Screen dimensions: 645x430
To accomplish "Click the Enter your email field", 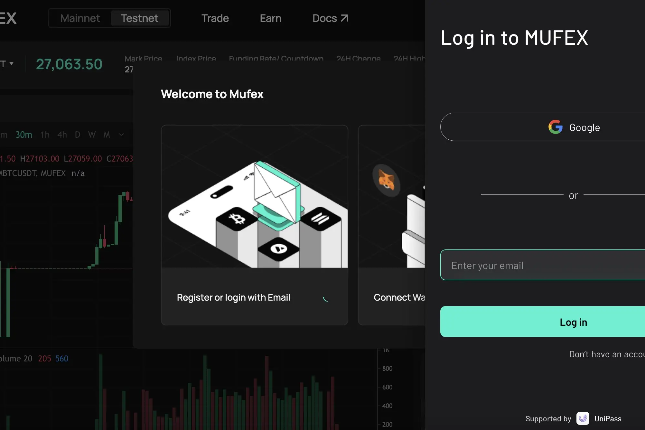I will [542, 265].
